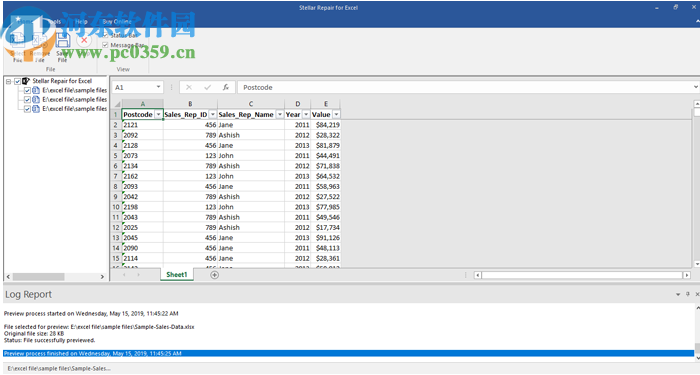Select column E header
The height and width of the screenshot is (375, 700).
[x=326, y=104]
